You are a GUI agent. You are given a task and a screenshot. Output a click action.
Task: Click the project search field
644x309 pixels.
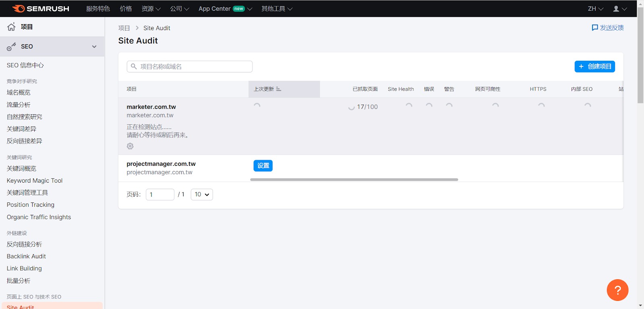pos(190,66)
